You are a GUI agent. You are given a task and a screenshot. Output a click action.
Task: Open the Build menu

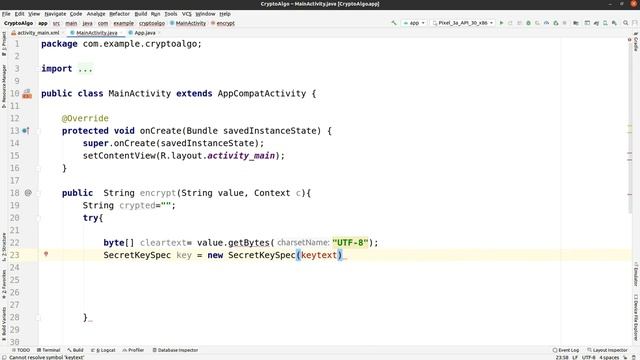141,13
